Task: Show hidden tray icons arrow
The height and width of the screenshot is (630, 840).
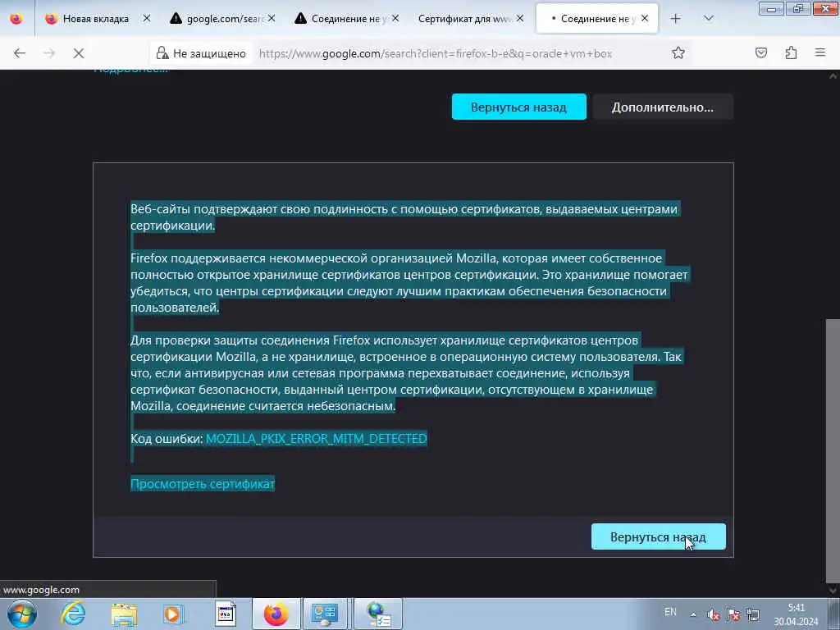Action: [x=694, y=614]
